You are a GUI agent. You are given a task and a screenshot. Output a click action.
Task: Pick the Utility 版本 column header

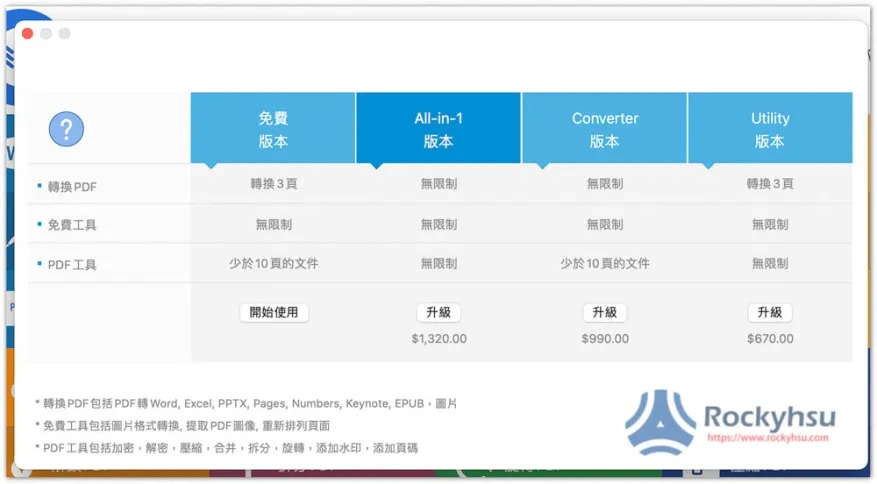770,129
